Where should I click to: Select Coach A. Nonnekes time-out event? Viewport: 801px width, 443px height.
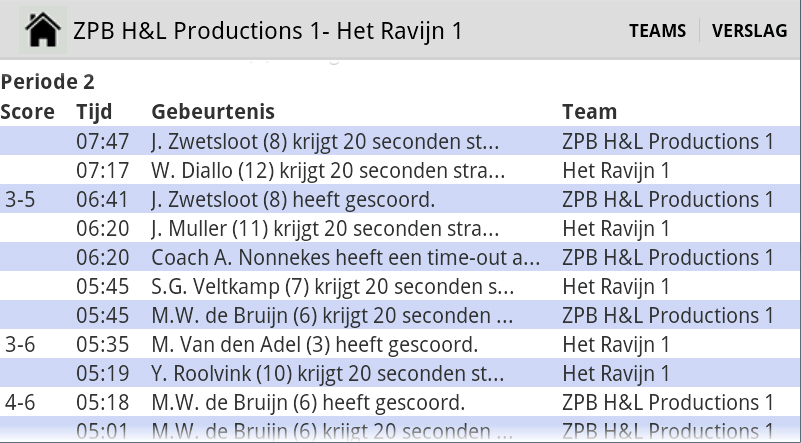400,257
